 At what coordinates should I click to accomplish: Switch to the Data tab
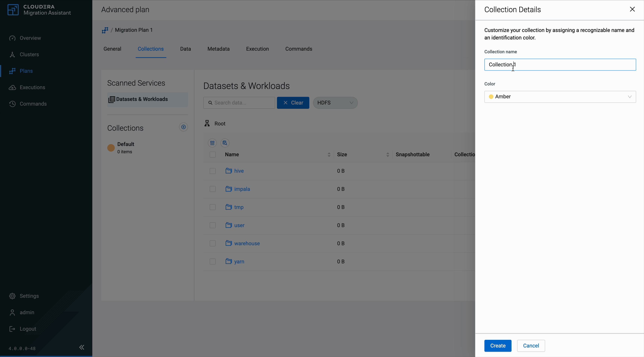186,49
